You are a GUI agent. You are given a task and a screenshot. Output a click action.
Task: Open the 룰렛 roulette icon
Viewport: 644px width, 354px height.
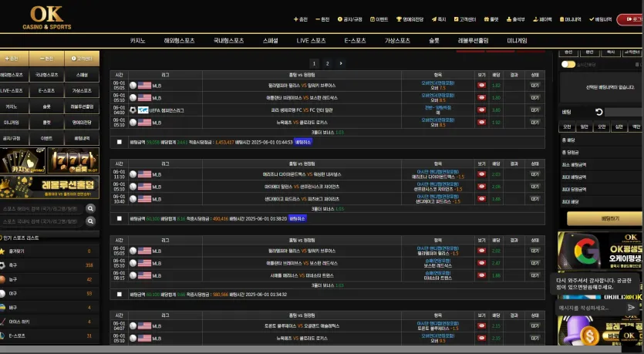tap(487, 19)
